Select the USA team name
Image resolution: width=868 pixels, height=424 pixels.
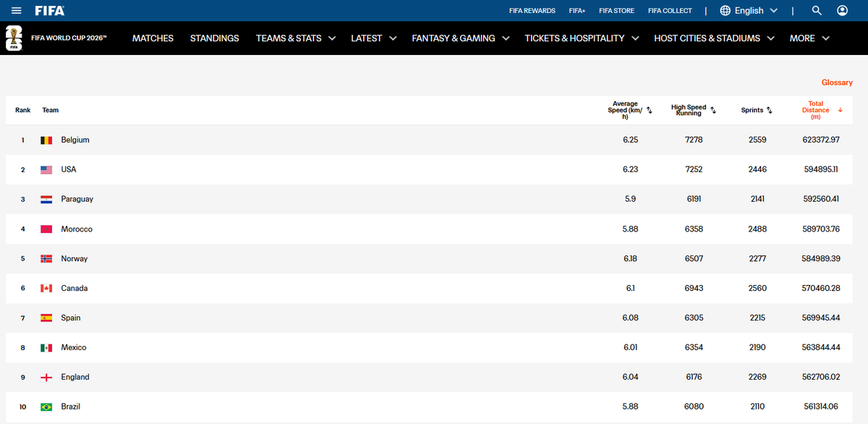pos(69,169)
